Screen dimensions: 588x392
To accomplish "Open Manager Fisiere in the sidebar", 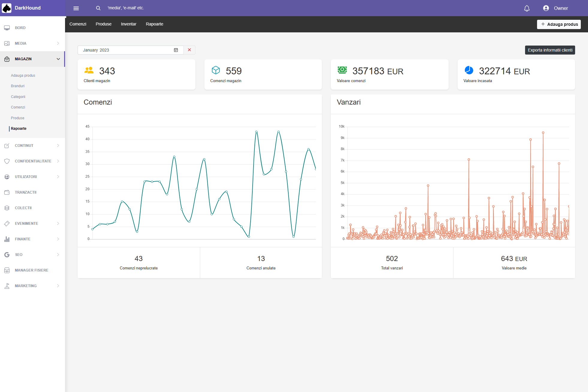I will coord(31,270).
